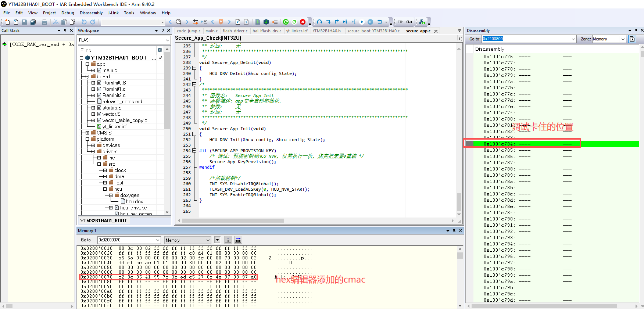Close the secure_app.c editor tab
The image size is (644, 309).
[436, 31]
